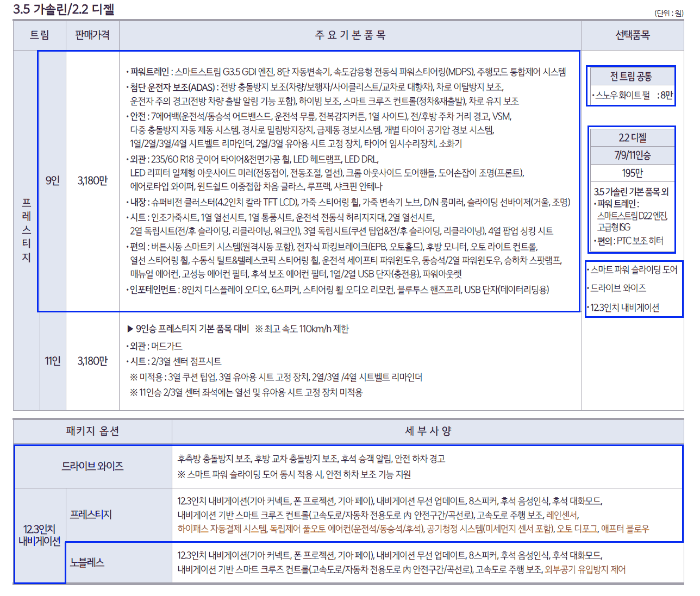Click the '전 트림 공통' option header
This screenshot has width=700, height=596.
631,77
